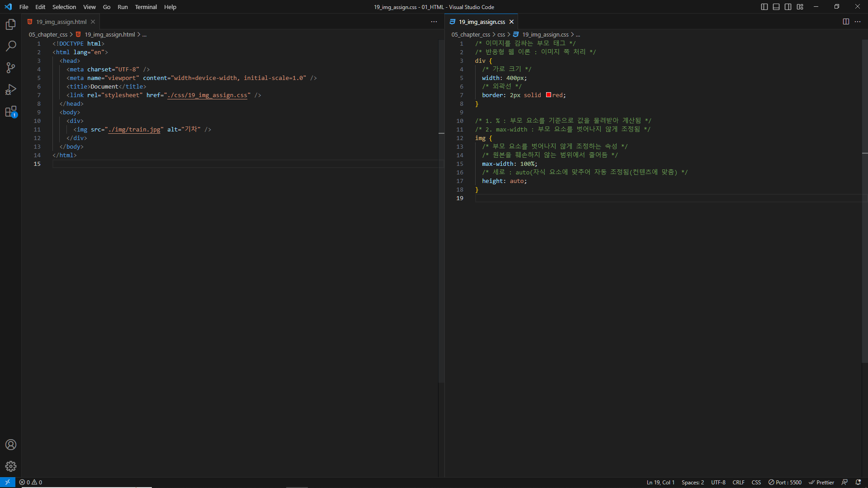Open the Extensions view
The width and height of the screenshot is (868, 488).
pyautogui.click(x=11, y=112)
